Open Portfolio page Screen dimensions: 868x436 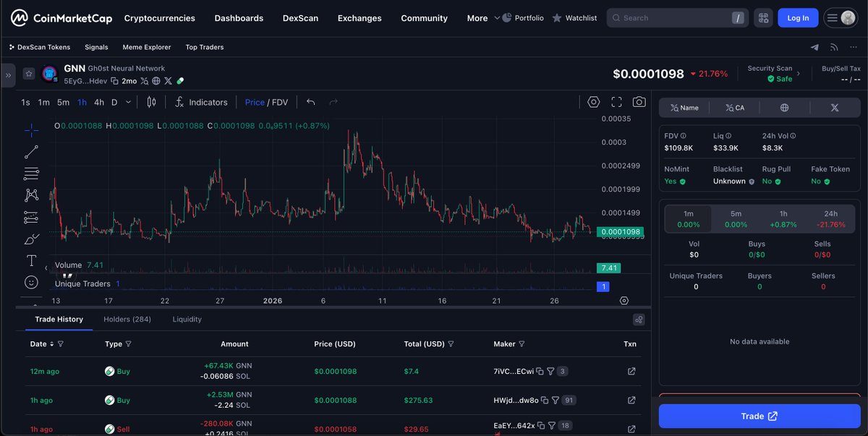tap(523, 18)
